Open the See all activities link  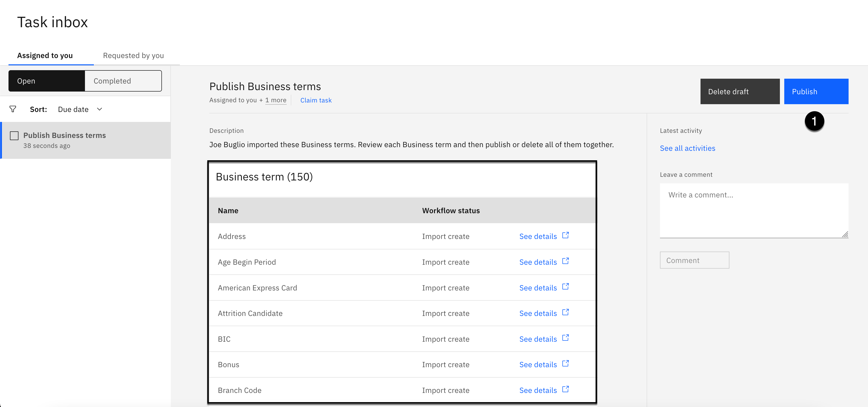[x=687, y=148]
